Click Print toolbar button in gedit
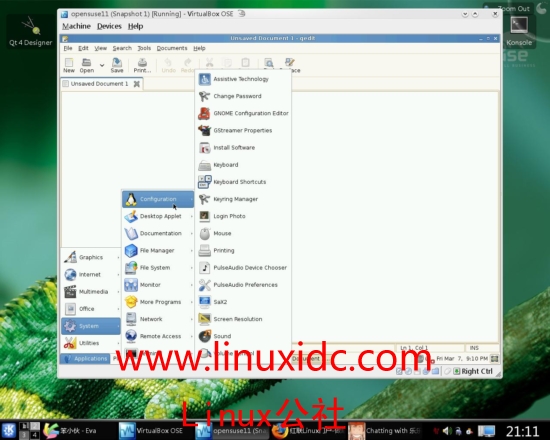550x440 pixels. click(x=142, y=65)
